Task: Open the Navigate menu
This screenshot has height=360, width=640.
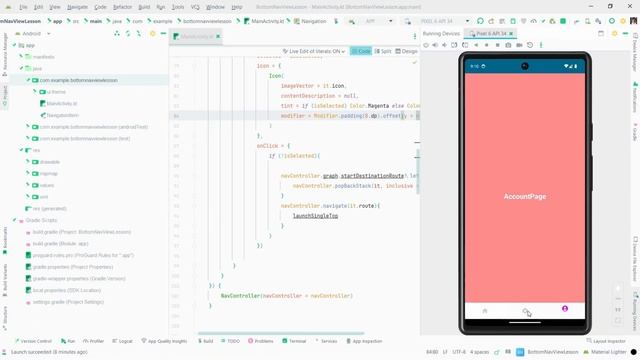Action: pos(77,7)
